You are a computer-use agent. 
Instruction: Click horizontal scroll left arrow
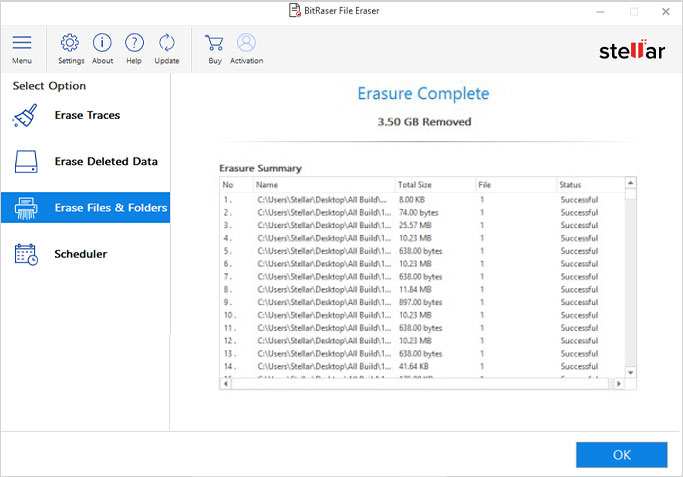click(x=226, y=384)
